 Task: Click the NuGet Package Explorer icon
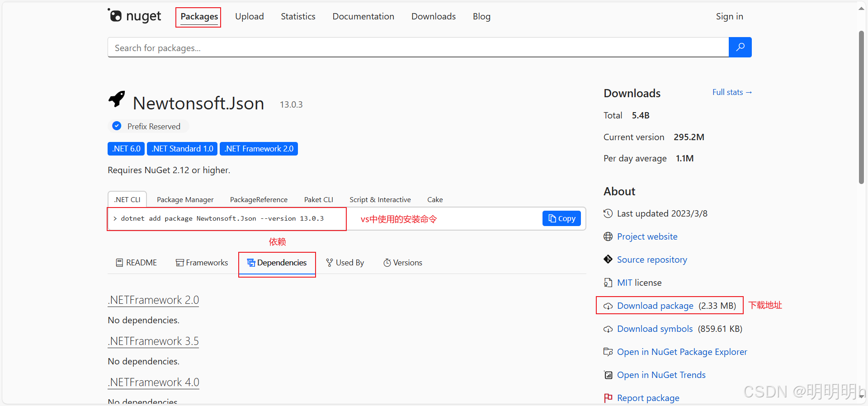point(608,352)
